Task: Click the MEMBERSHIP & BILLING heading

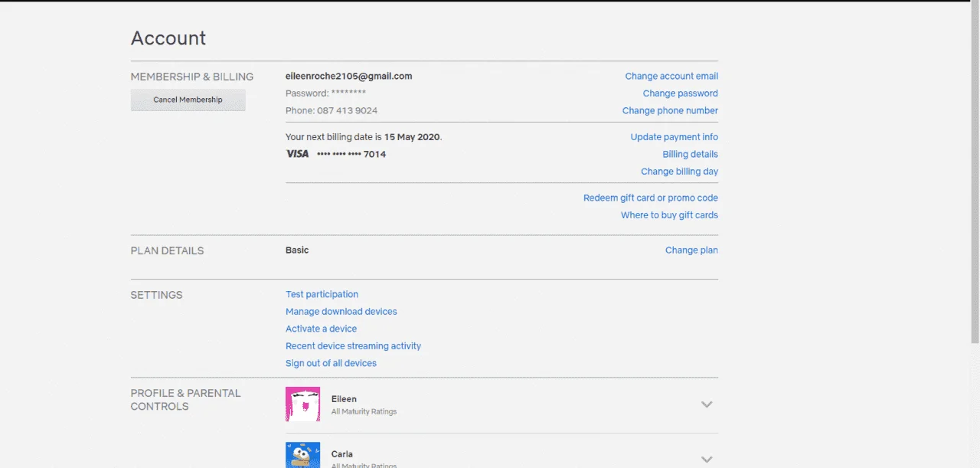Action: pos(192,77)
